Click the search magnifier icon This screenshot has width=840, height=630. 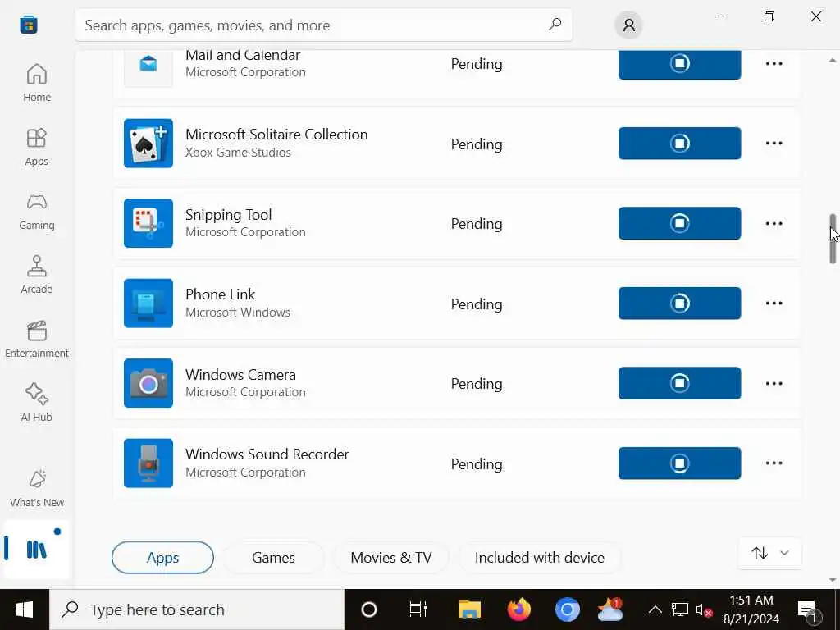555,24
